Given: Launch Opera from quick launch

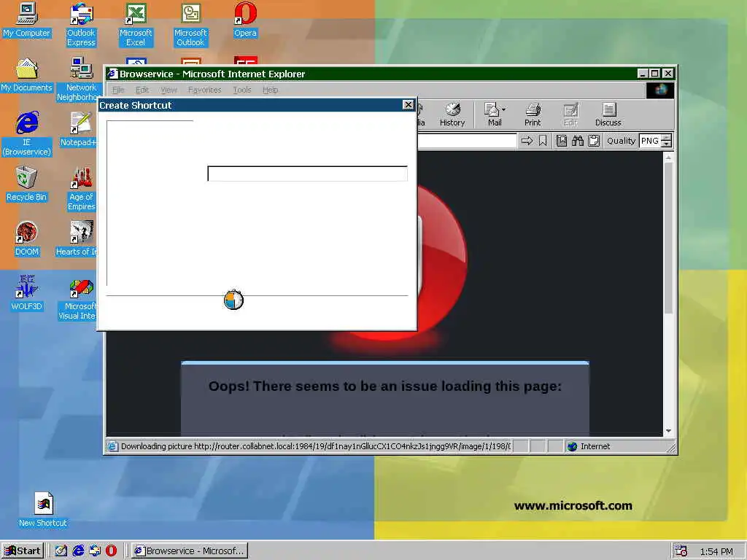Looking at the screenshot, I should pyautogui.click(x=111, y=551).
